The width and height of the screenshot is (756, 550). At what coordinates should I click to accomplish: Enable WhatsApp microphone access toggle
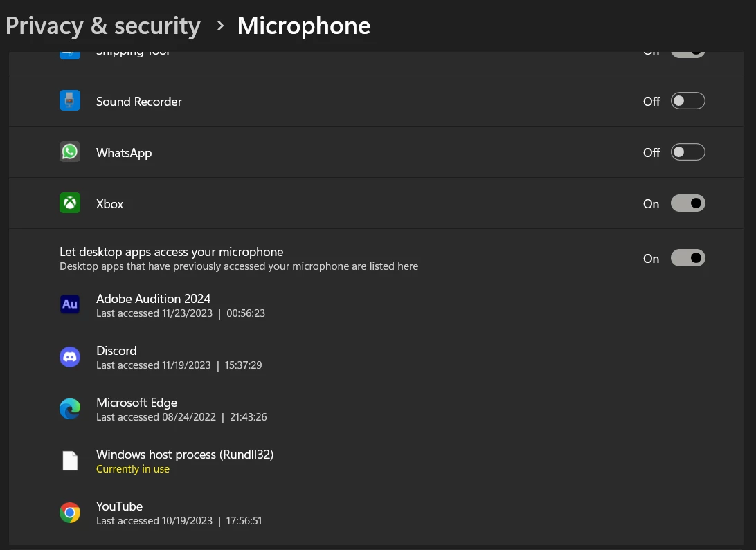688,152
